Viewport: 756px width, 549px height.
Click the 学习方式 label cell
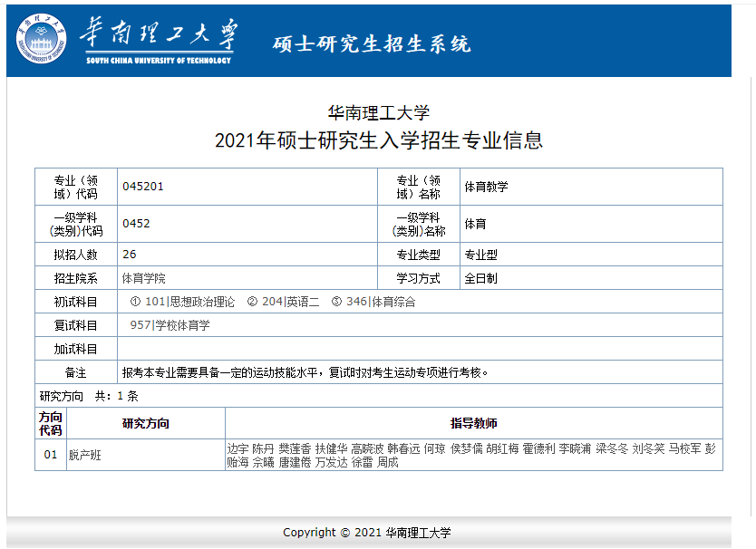point(419,278)
